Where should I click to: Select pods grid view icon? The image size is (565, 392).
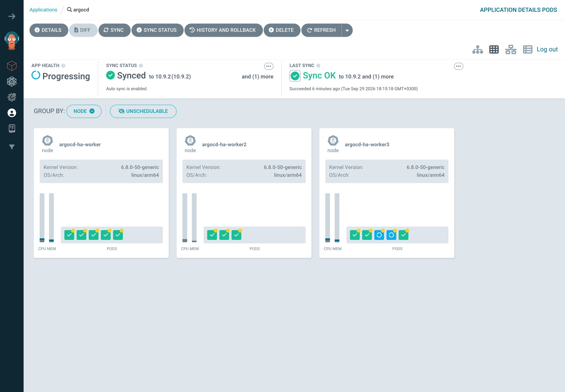point(494,50)
